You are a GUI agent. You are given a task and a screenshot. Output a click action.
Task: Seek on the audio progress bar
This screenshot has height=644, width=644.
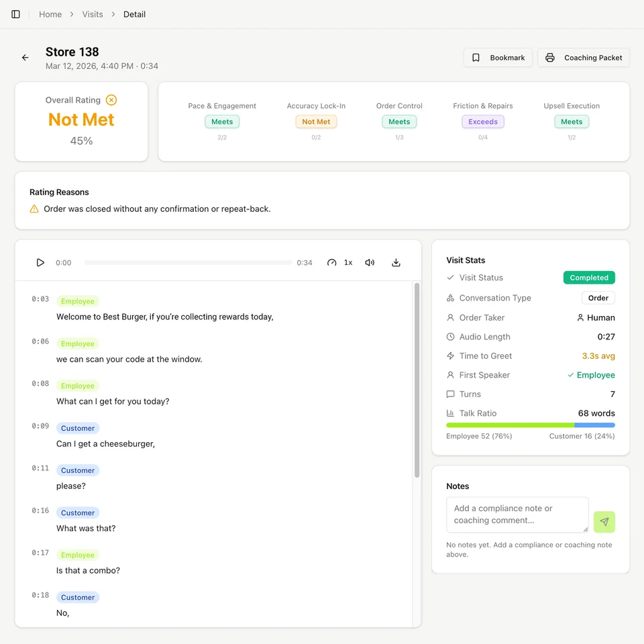(188, 262)
